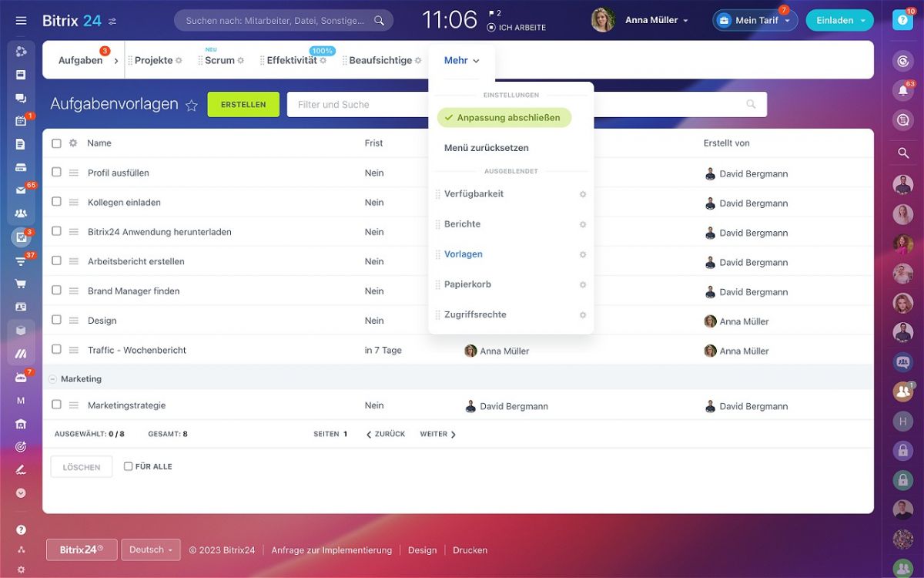Image resolution: width=924 pixels, height=578 pixels.
Task: Click the Erstellen button
Action: point(243,105)
